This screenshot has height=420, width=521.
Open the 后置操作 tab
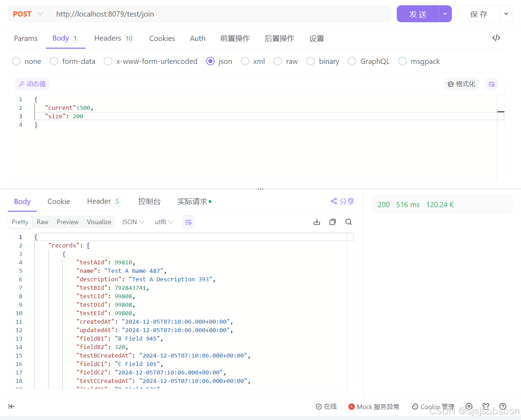(x=280, y=38)
